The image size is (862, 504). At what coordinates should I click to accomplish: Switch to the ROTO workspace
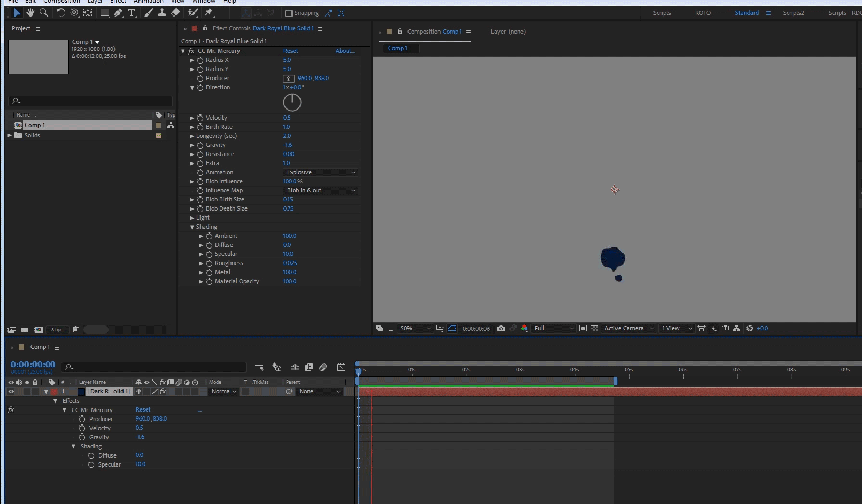[702, 13]
